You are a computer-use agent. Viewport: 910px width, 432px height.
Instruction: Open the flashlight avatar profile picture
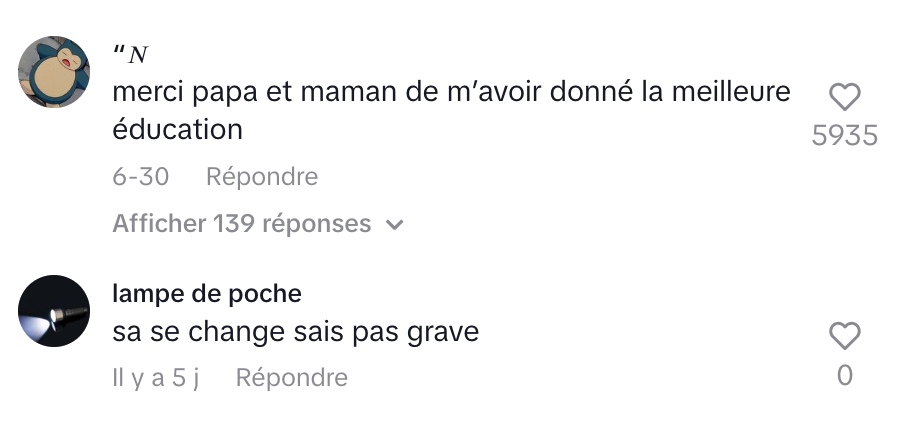coord(54,311)
